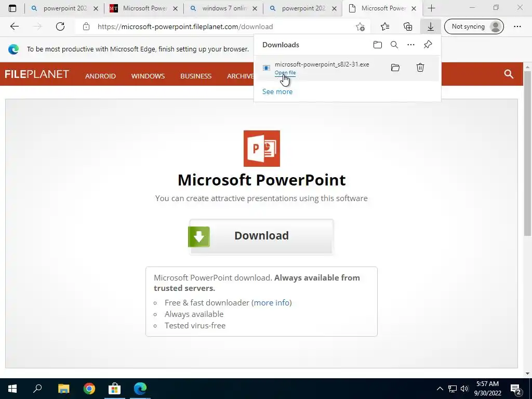Open the Collections panel
532x399 pixels.
(408, 26)
